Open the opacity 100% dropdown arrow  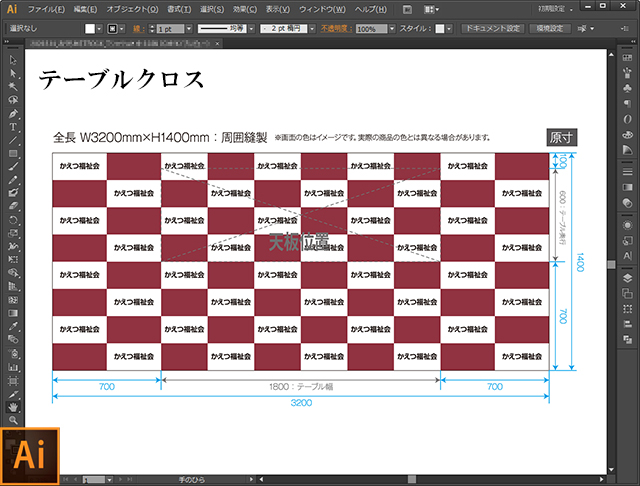point(392,29)
